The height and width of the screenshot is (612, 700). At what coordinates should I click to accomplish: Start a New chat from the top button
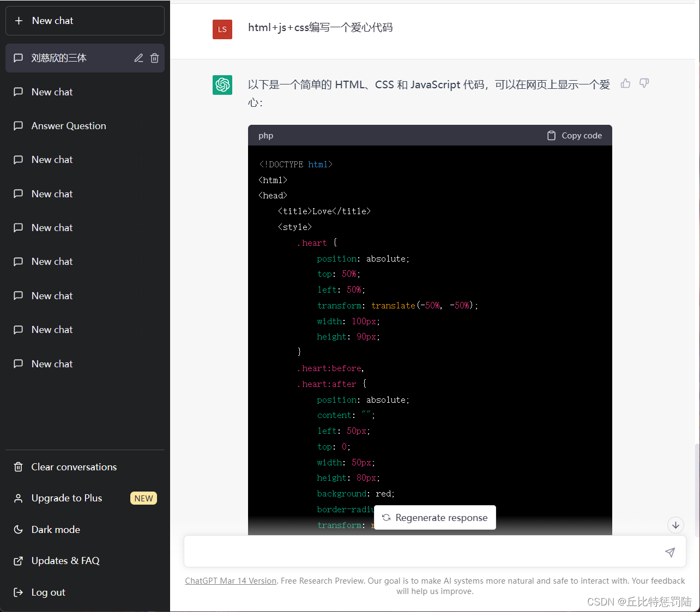pyautogui.click(x=85, y=21)
